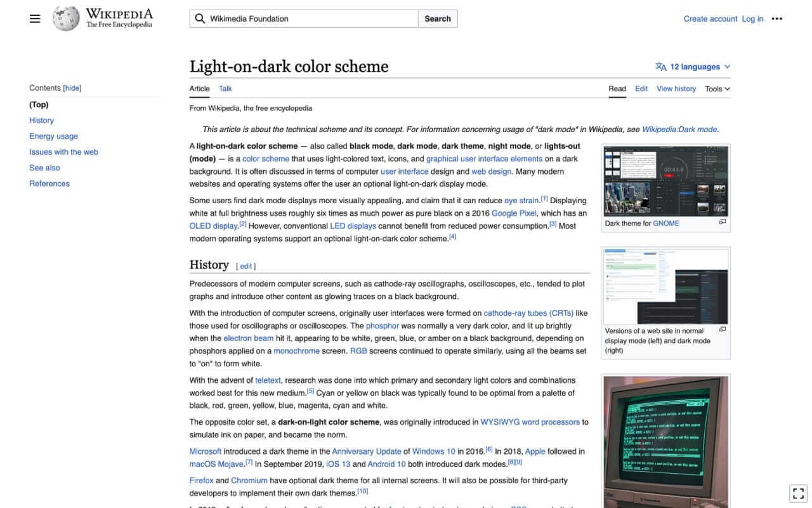Select the Edit tab

click(x=641, y=89)
